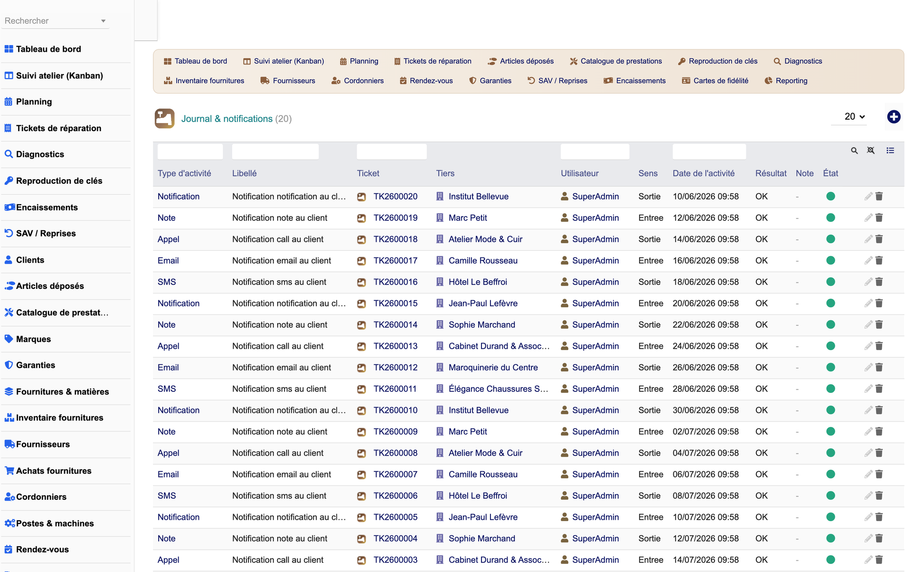Sort by the Résultat column header
This screenshot has height=572, width=924.
(771, 173)
